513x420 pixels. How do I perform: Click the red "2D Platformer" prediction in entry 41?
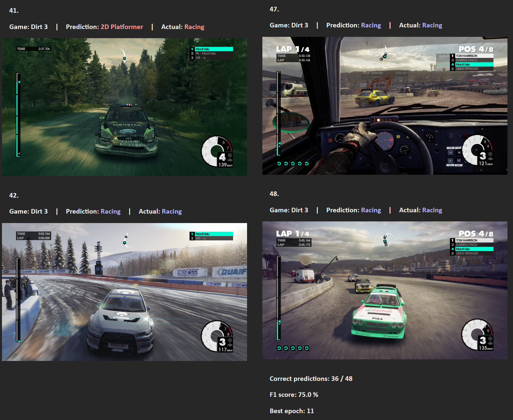[x=122, y=27]
